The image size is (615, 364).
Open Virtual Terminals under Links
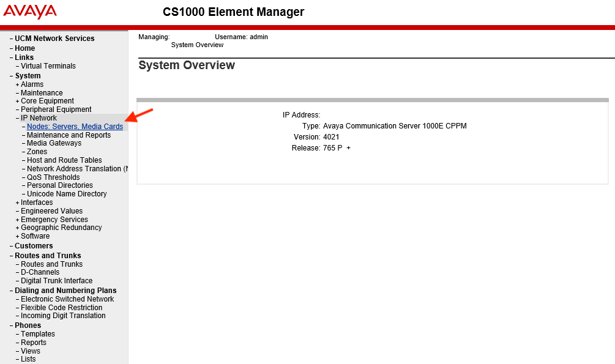pos(48,66)
